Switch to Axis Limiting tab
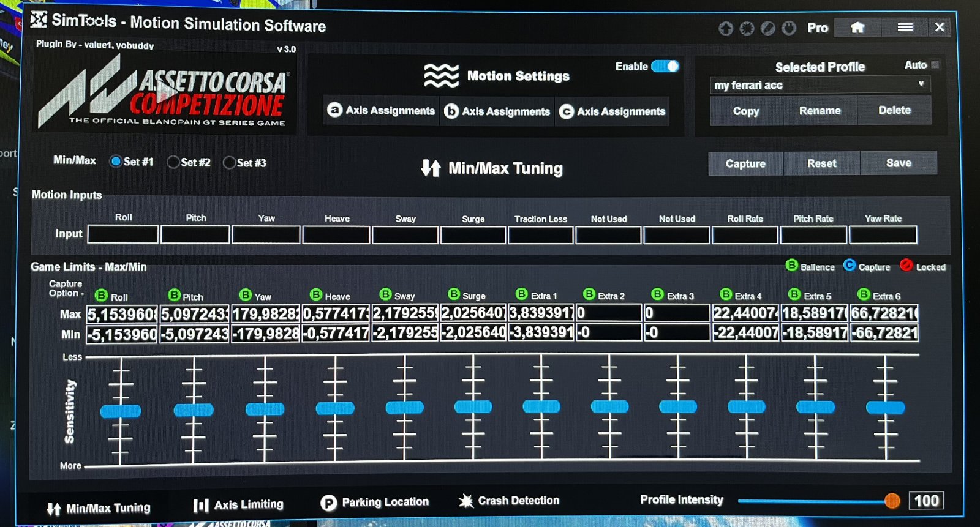This screenshot has height=527, width=980. tap(238, 505)
